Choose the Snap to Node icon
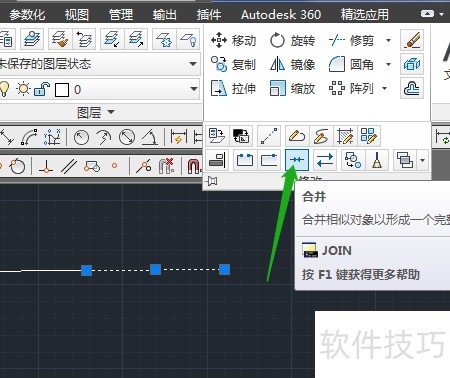This screenshot has height=378, width=450. [114, 166]
